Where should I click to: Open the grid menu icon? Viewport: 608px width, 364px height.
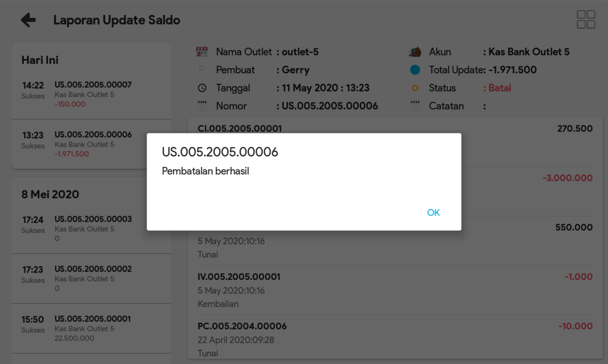tap(586, 19)
